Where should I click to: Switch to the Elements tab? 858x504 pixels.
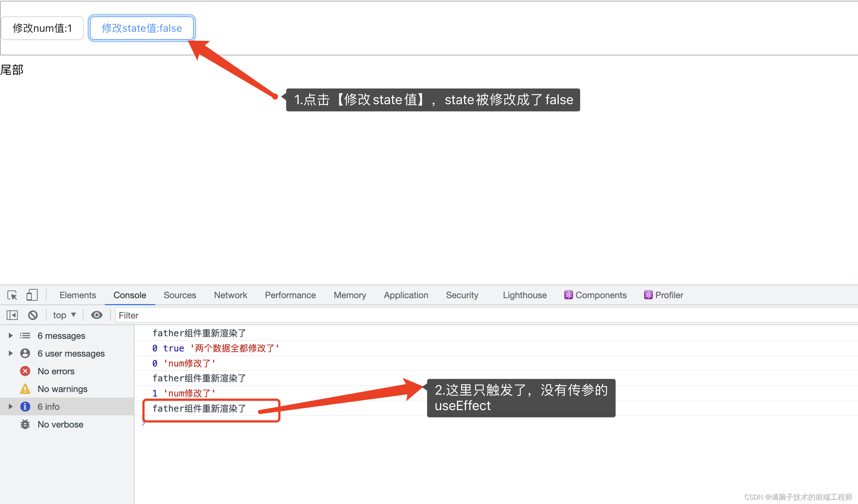(78, 295)
